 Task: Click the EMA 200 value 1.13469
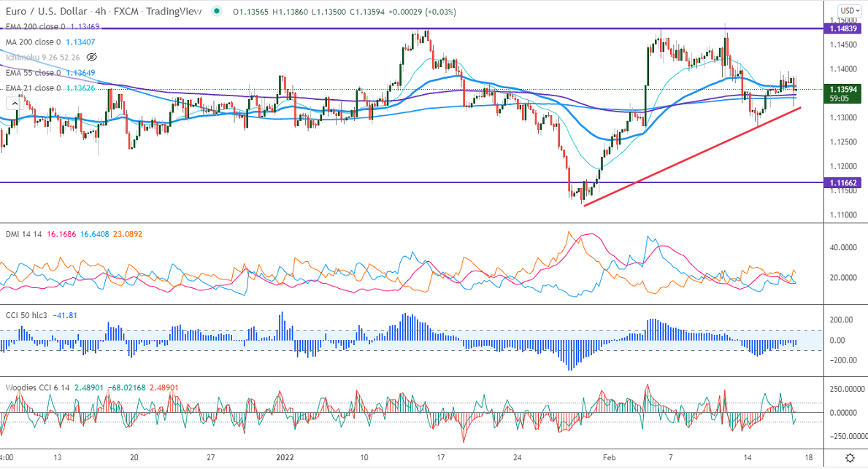tap(85, 26)
